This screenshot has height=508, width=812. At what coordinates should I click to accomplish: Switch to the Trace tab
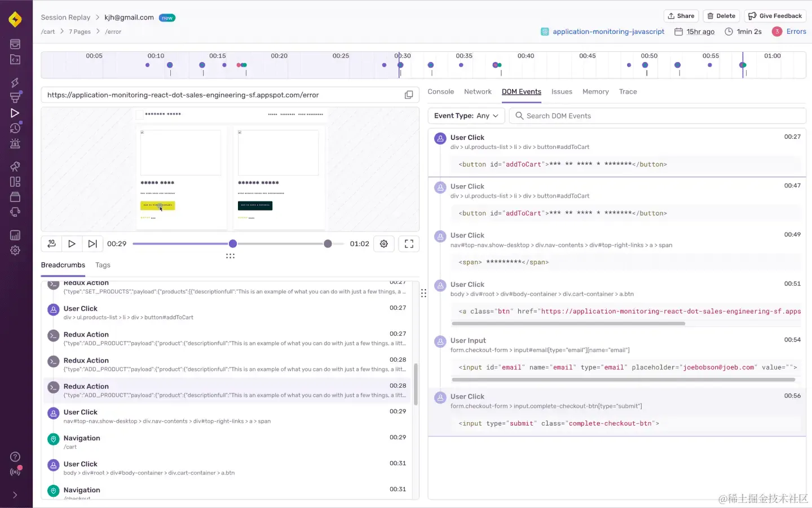(628, 91)
